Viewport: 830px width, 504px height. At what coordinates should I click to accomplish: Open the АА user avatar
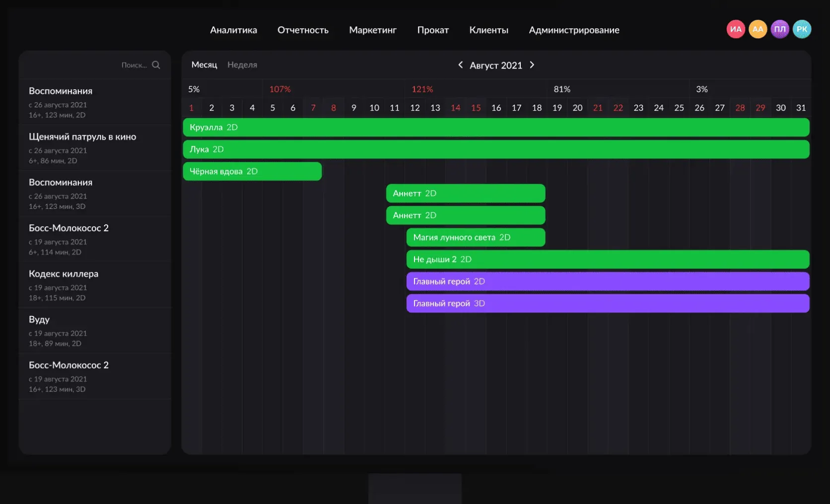click(x=758, y=29)
